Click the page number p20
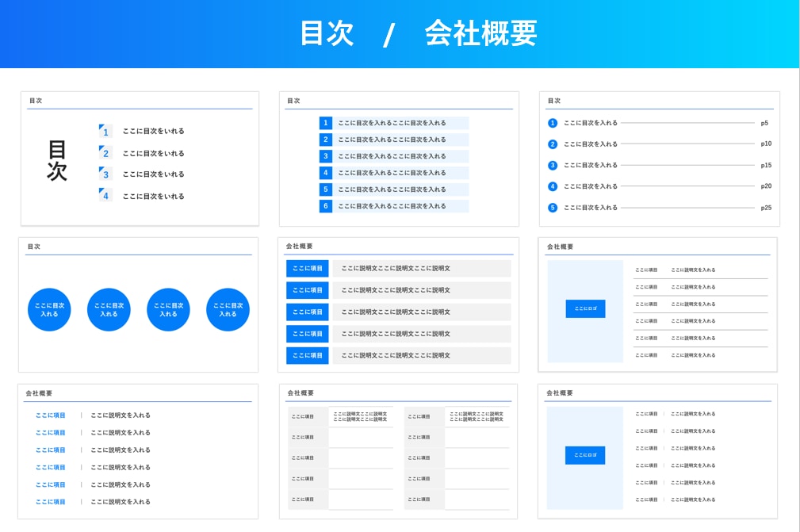The width and height of the screenshot is (800, 532). point(766,186)
